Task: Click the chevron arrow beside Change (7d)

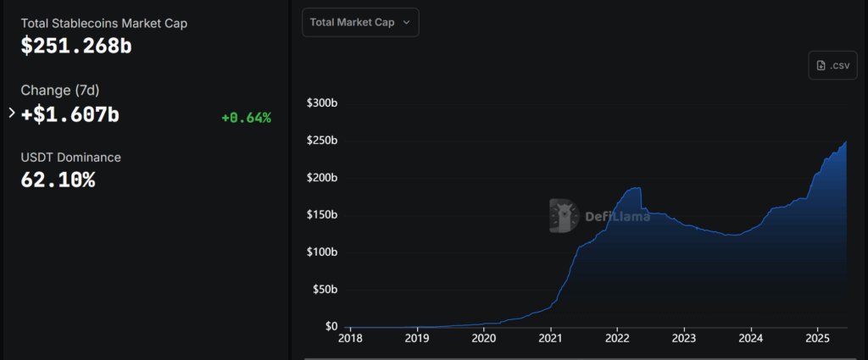Action: click(11, 113)
